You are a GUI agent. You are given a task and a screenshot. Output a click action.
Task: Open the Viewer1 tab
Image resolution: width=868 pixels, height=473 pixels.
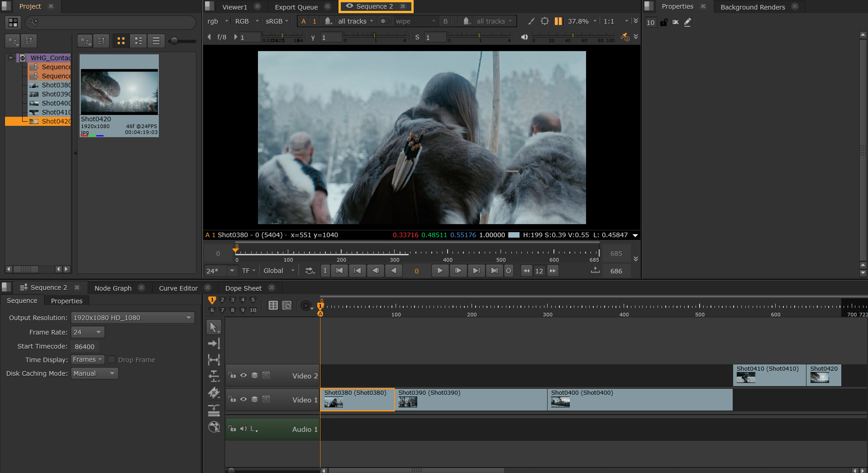[235, 7]
